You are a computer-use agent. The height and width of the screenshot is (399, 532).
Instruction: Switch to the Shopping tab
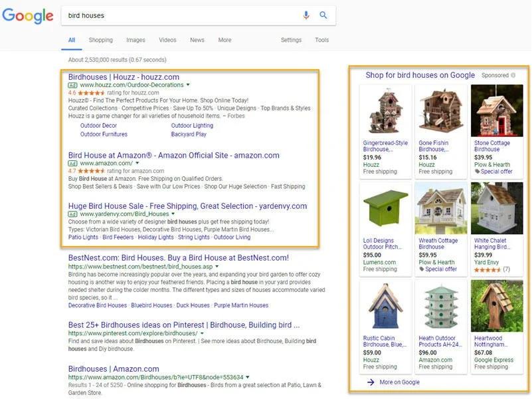101,40
